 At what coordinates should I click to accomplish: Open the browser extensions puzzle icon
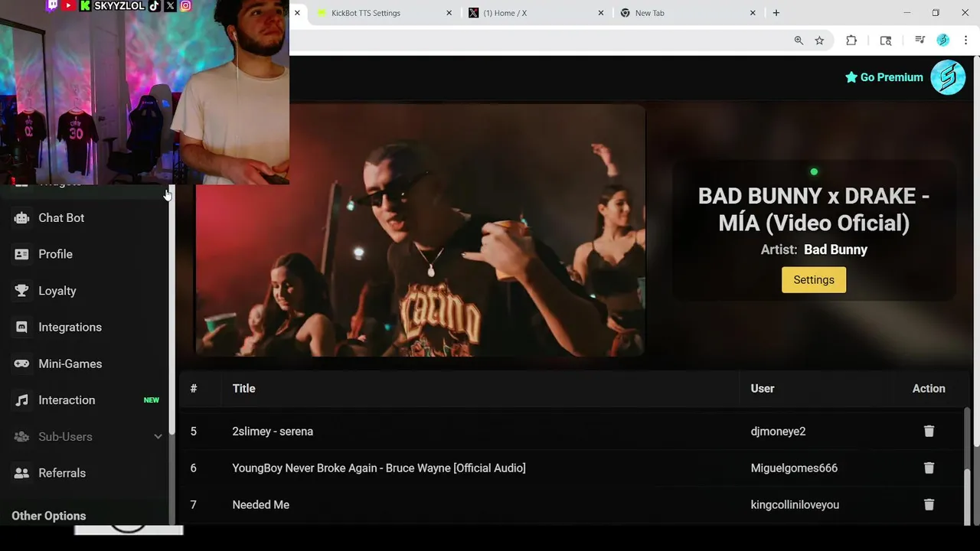pos(851,41)
